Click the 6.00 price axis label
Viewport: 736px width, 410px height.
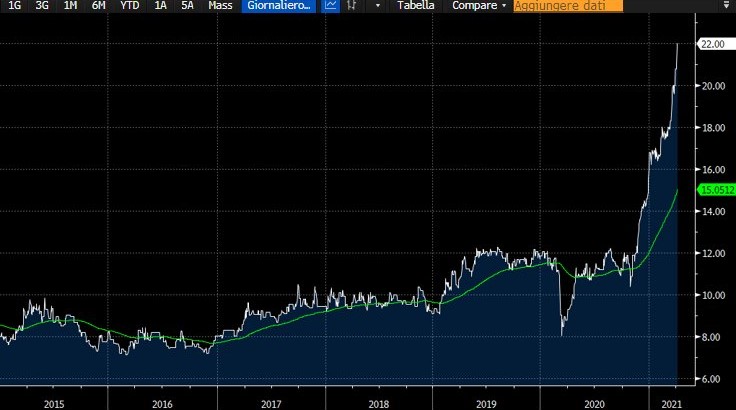tap(711, 379)
